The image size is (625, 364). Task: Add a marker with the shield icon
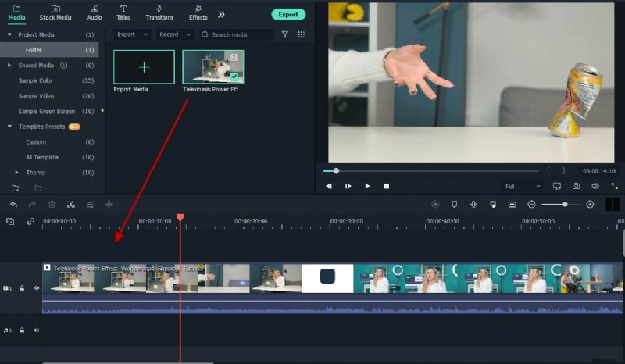(x=454, y=205)
